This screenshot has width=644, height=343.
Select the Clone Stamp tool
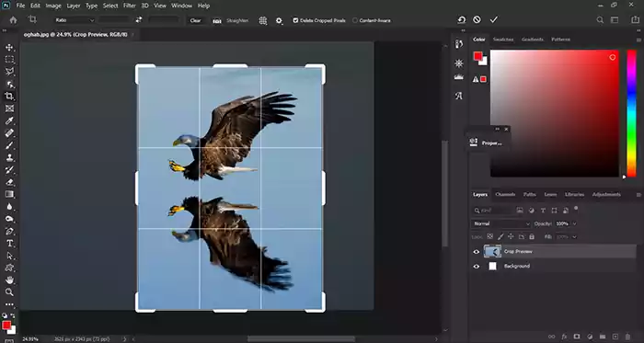9,157
